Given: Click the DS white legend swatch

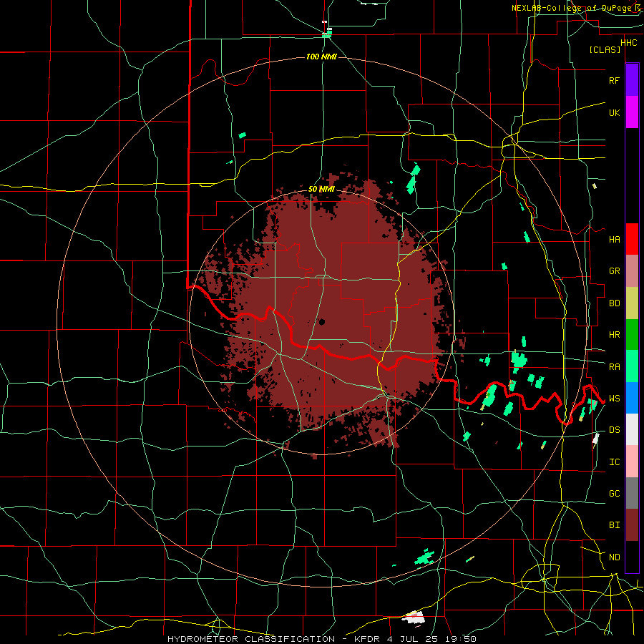Looking at the screenshot, I should [x=632, y=429].
